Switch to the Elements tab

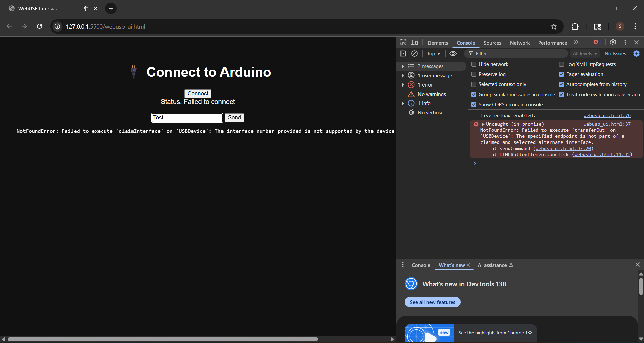click(x=438, y=43)
